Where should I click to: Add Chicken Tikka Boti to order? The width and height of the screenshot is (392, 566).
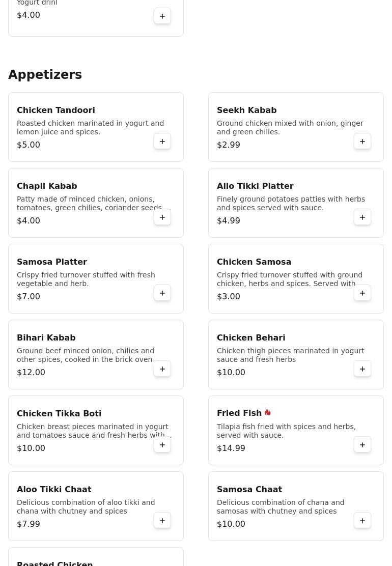[162, 445]
